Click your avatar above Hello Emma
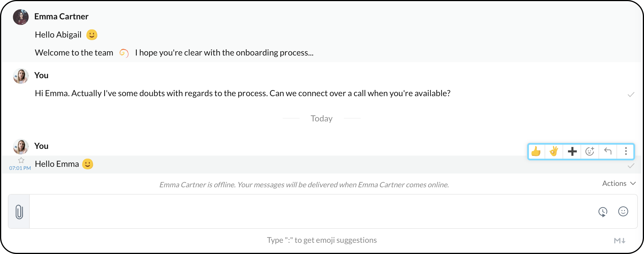This screenshot has width=644, height=254. (x=21, y=147)
